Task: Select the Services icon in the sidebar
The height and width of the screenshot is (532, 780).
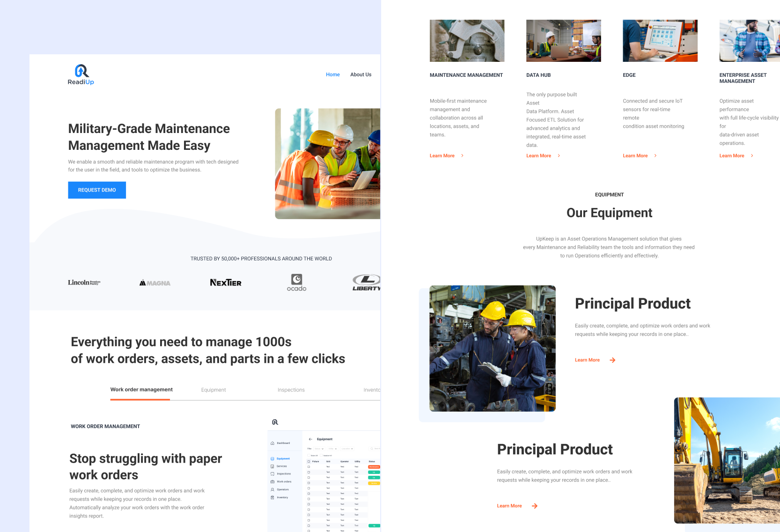Action: pos(272,466)
